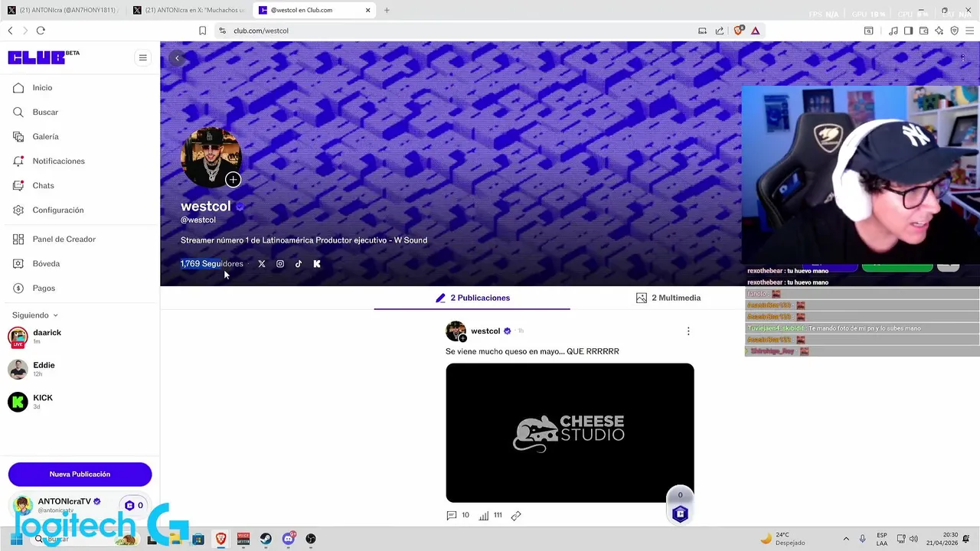The height and width of the screenshot is (551, 980).
Task: Select the '2 Publicaciones' tab
Action: (472, 298)
